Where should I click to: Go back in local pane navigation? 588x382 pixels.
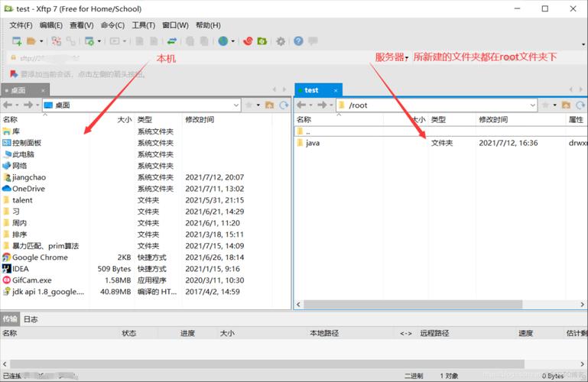(8, 105)
